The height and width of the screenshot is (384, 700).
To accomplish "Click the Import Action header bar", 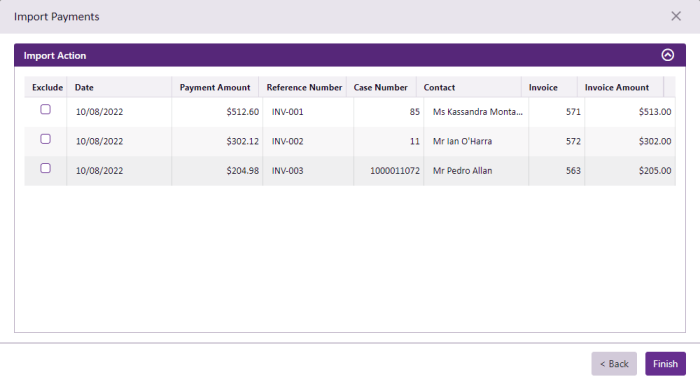I will coord(350,55).
